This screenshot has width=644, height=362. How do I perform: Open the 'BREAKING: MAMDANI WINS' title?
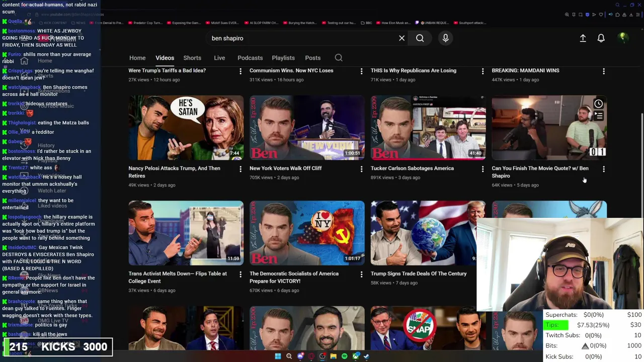[525, 70]
